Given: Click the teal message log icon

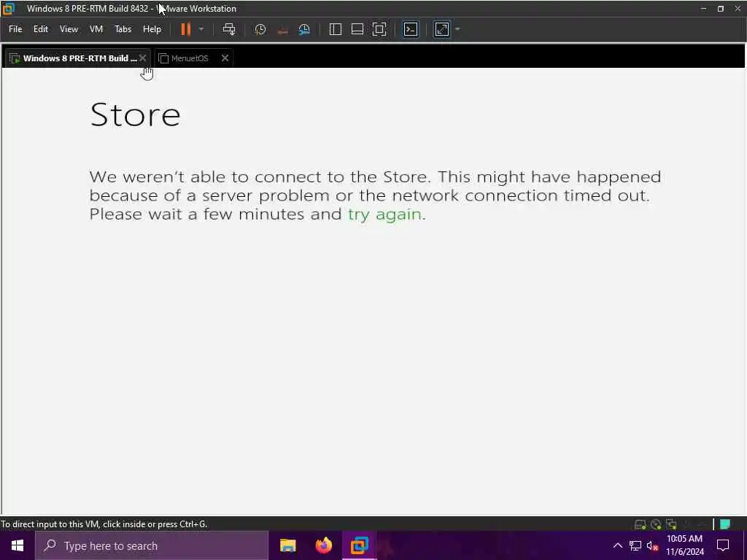Looking at the screenshot, I should (x=725, y=524).
